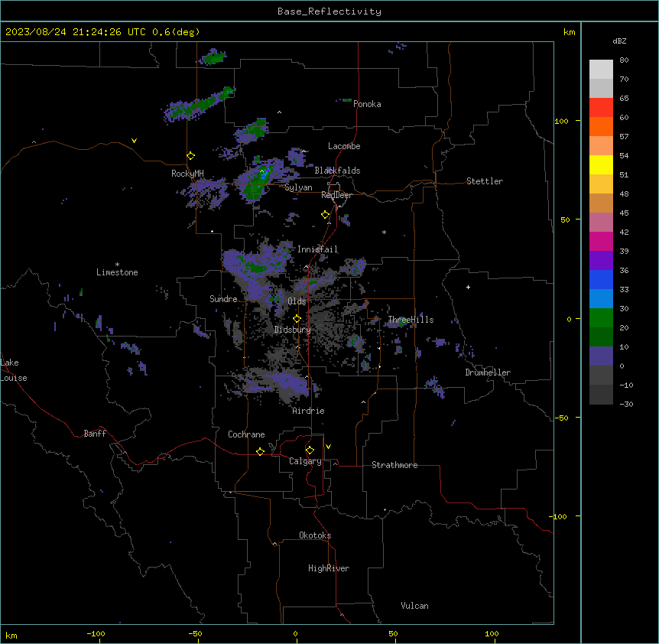Click the Strathmore label

[x=394, y=465]
